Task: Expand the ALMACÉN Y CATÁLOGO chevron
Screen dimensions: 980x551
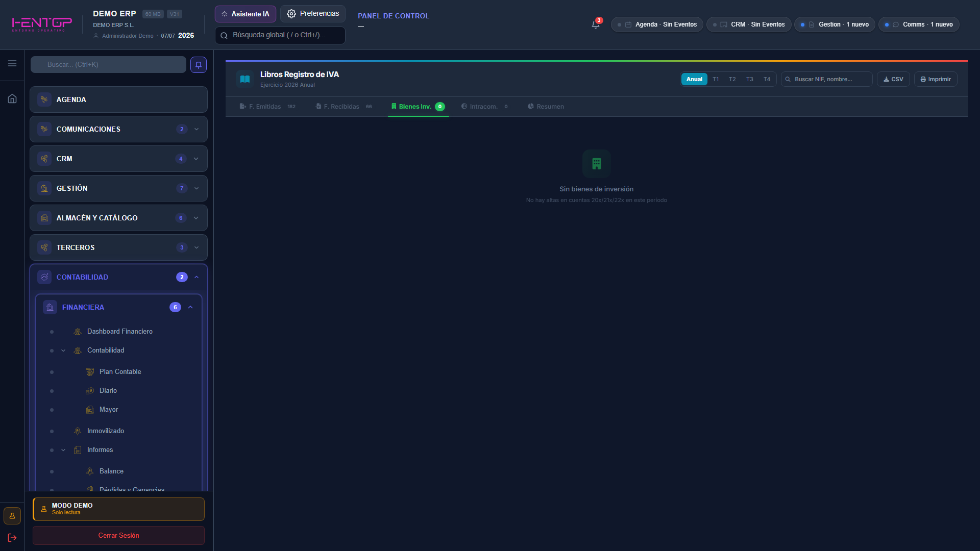Action: 196,218
